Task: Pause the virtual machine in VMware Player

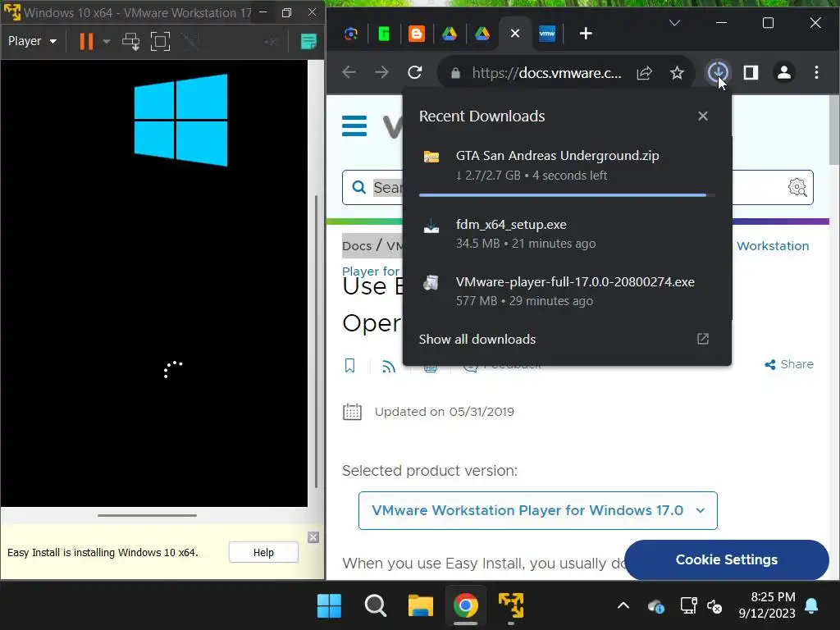Action: click(x=86, y=41)
